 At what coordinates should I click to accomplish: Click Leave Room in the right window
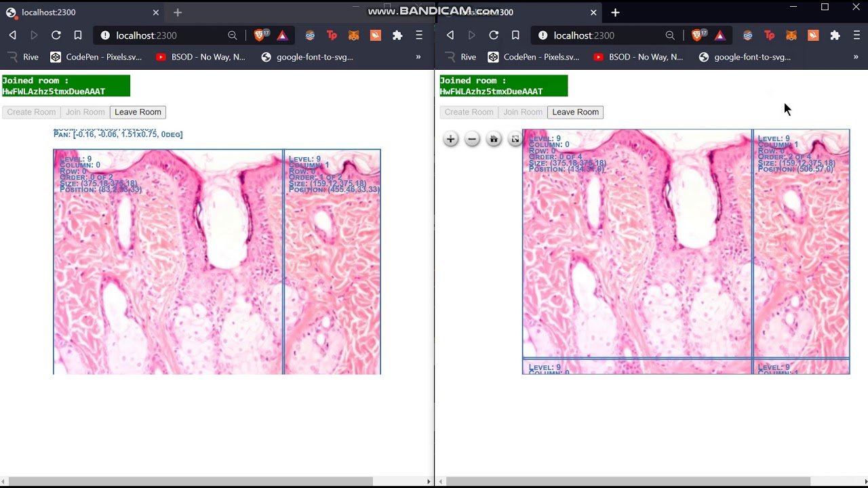(575, 112)
